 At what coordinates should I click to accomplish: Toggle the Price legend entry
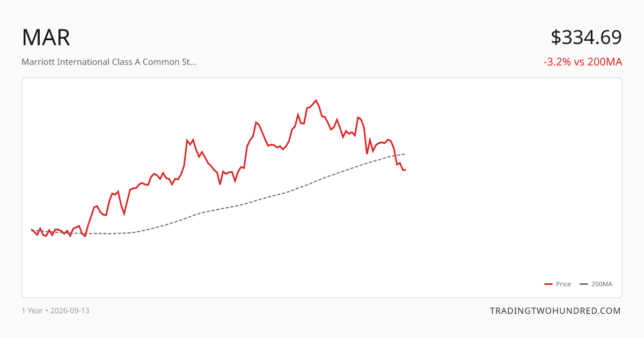558,284
